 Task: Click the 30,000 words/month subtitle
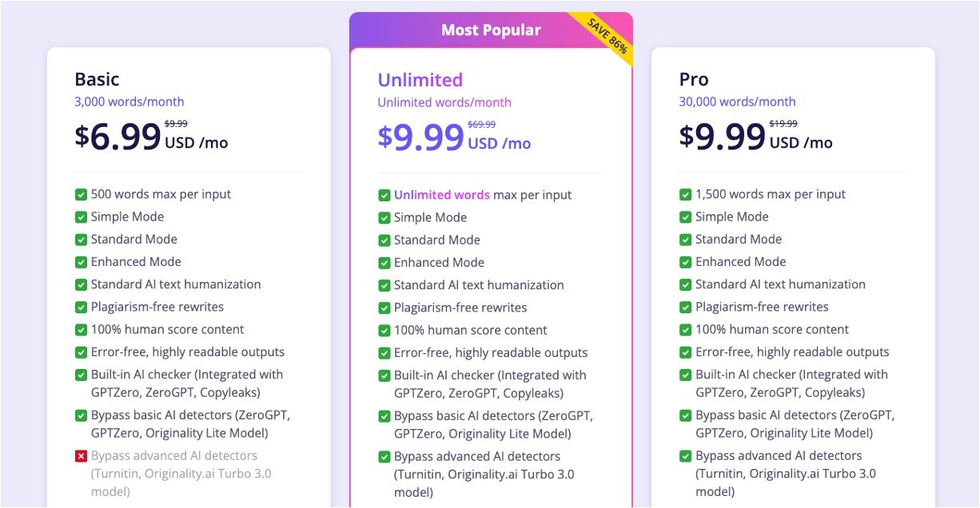point(737,101)
